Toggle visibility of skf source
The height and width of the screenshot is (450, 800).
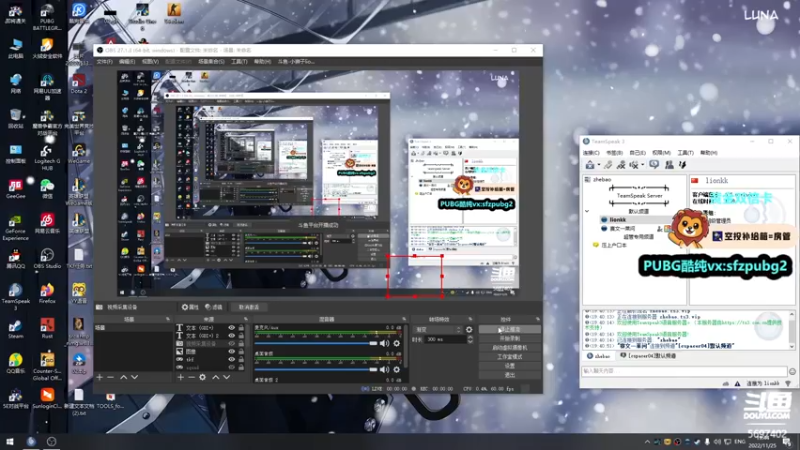click(232, 359)
